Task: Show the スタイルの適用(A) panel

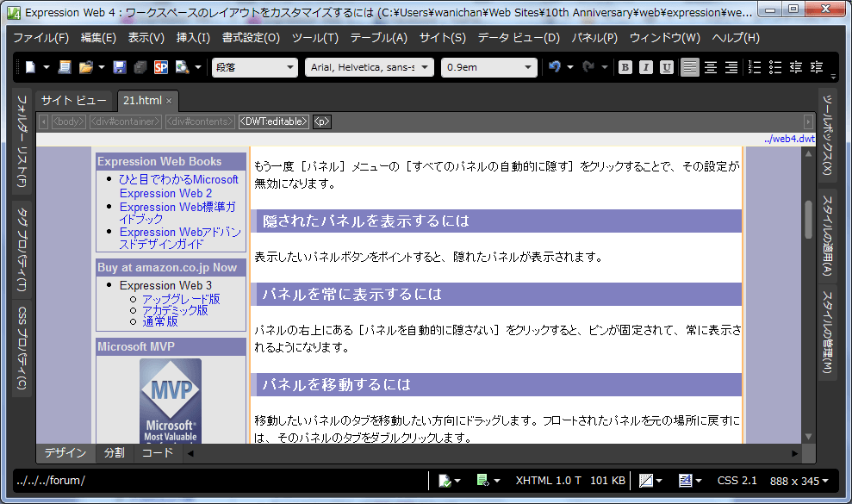Action: click(827, 235)
